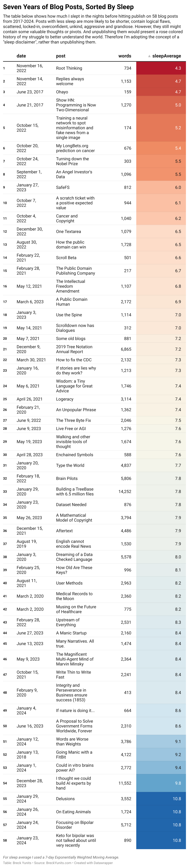Click the sleepAverage column header label
This screenshot has width=189, height=868.
[x=166, y=56]
